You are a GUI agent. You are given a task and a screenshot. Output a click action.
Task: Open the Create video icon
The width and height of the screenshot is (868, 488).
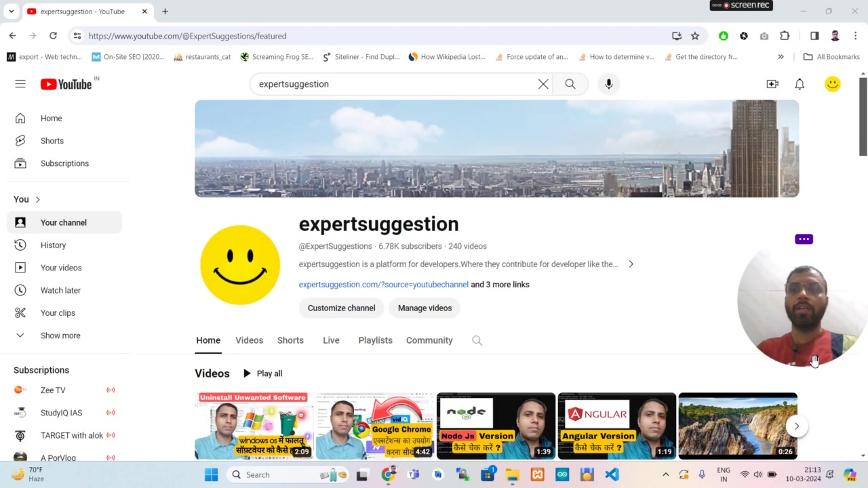(772, 84)
